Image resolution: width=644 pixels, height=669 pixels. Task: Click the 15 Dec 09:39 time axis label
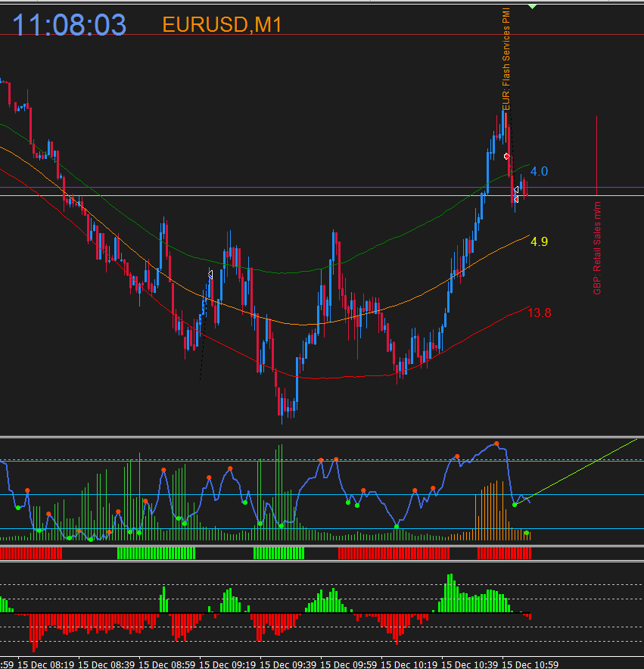click(x=288, y=664)
